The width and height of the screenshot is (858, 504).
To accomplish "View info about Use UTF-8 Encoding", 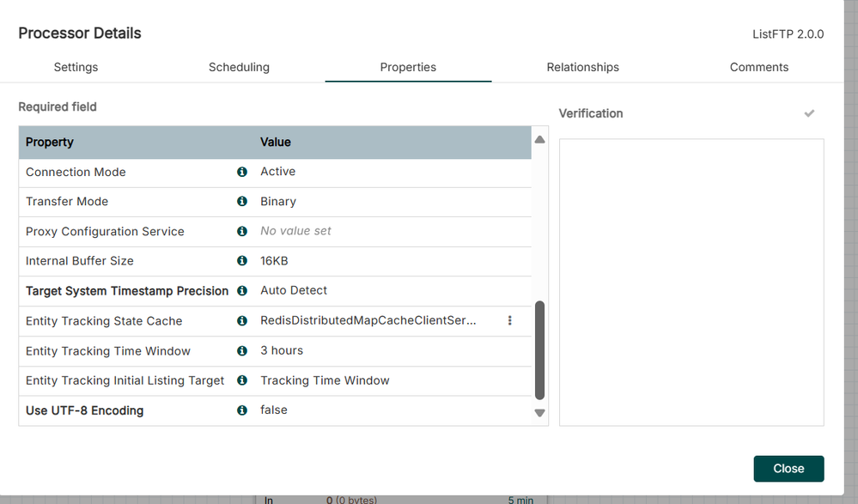I will [241, 410].
